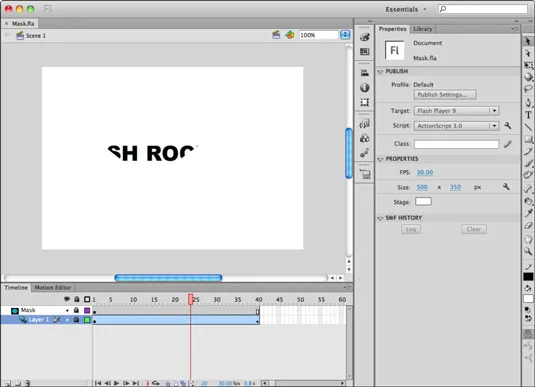Open the Align panel icon

point(364,73)
